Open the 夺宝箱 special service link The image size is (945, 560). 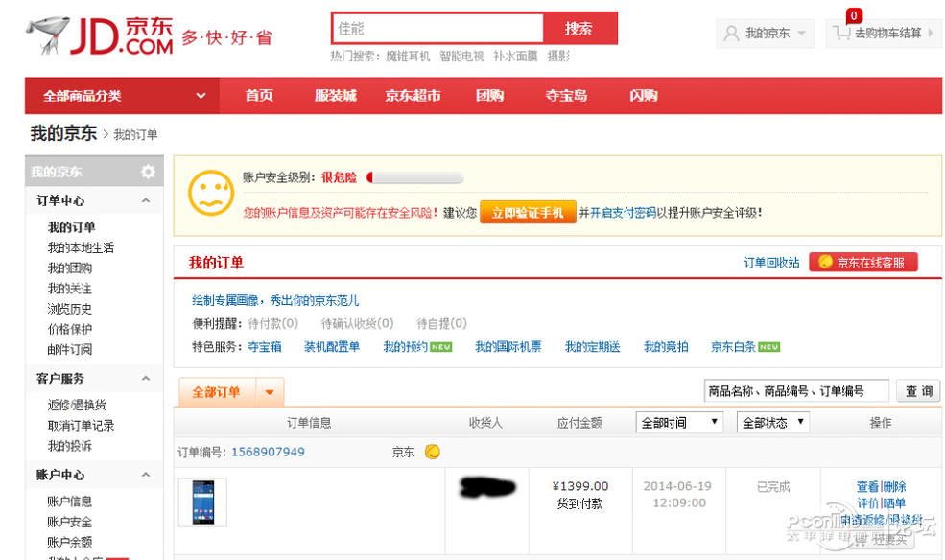click(265, 347)
